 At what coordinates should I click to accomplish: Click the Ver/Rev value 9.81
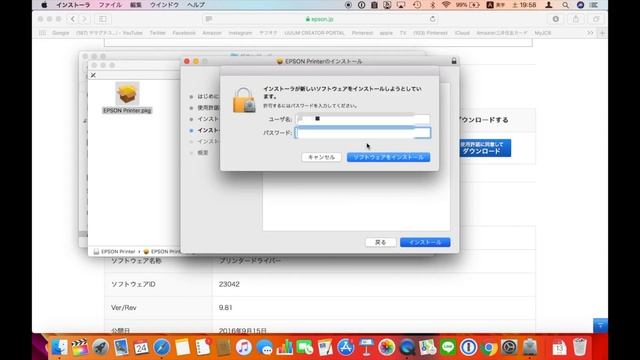225,307
